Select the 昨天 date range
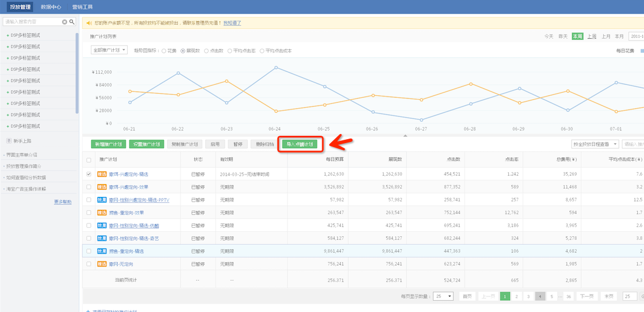The height and width of the screenshot is (312, 644). tap(563, 36)
